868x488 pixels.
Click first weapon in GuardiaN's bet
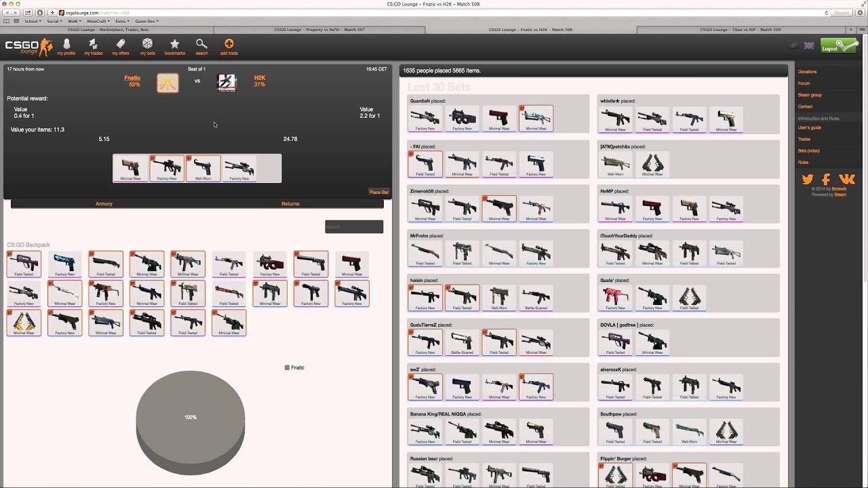pos(425,118)
